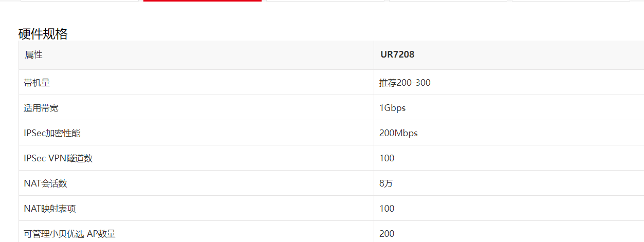Screen dimensions: 644x242
Task: Select the NAT映射表项 attribute cell
Action: [50, 209]
